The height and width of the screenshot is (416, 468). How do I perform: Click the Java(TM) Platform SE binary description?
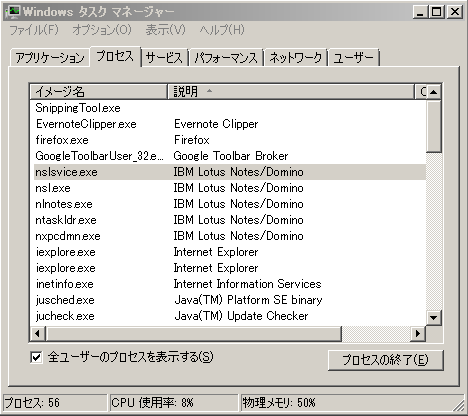(x=248, y=300)
